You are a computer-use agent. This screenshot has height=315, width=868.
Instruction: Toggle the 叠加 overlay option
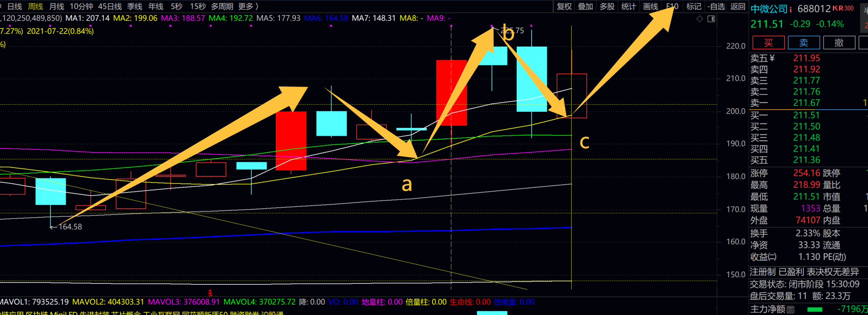coord(585,7)
